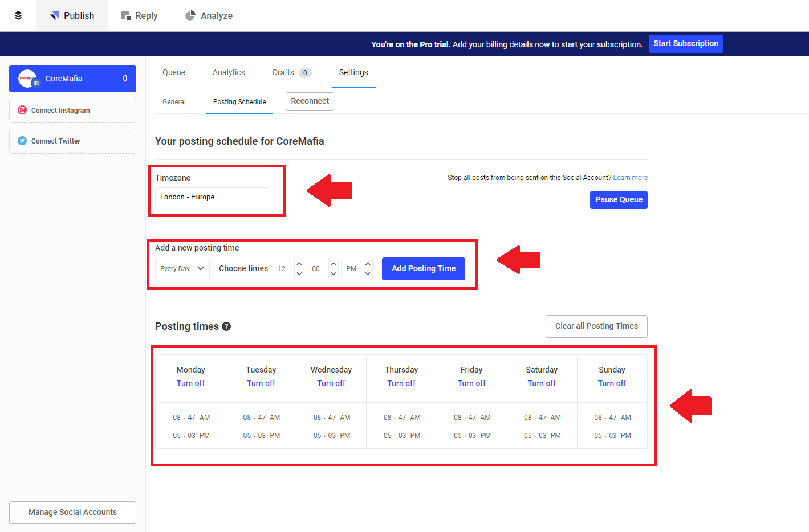
Task: Click Connect Twitter option
Action: [x=72, y=141]
